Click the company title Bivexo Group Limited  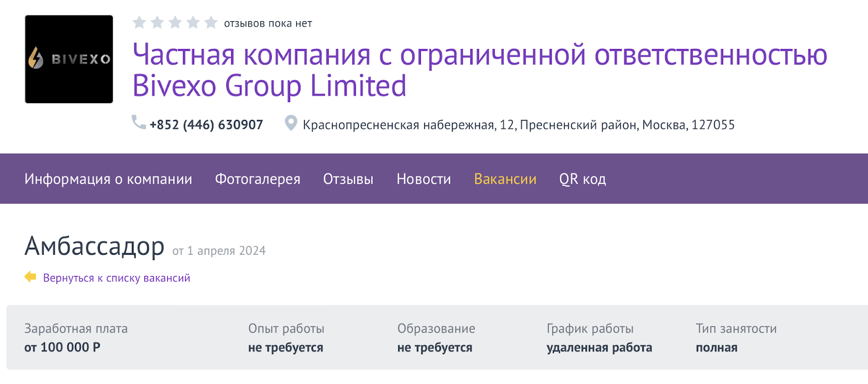[x=480, y=70]
